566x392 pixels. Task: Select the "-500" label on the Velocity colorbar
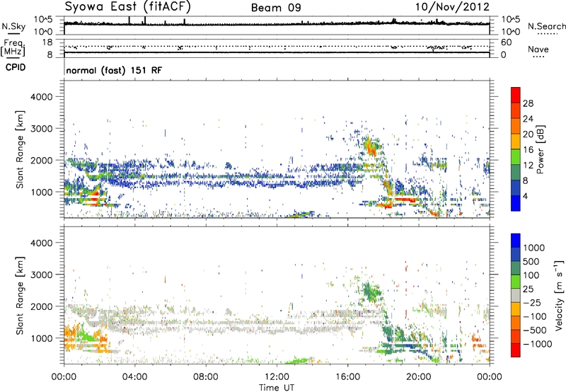coord(535,330)
